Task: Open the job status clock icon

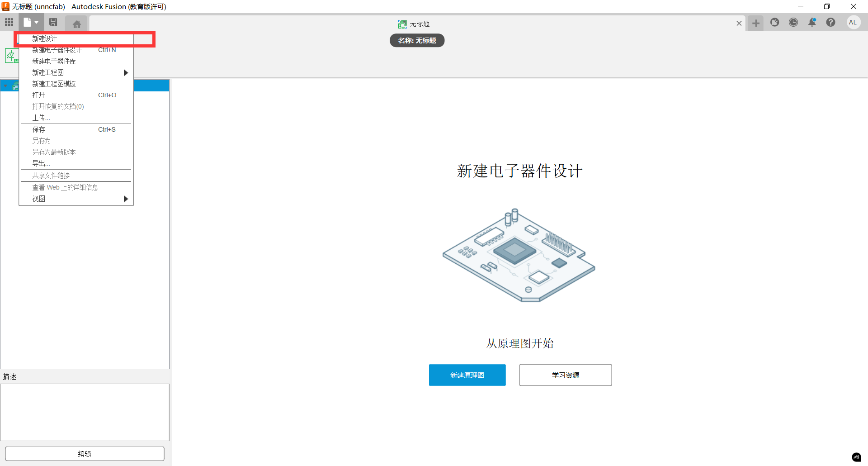Action: point(793,23)
